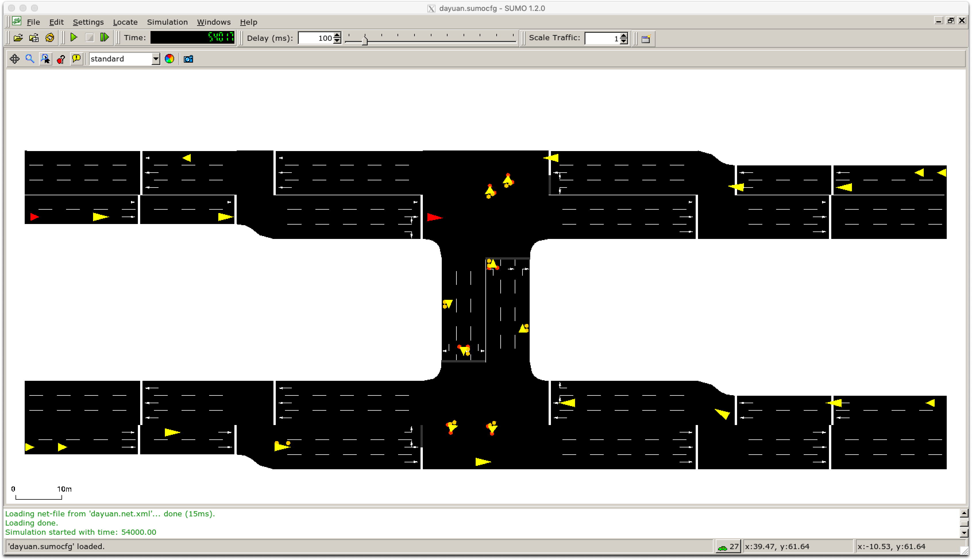Toggle the red question-mark info icon
Screen dimensions: 972x560
click(x=61, y=59)
